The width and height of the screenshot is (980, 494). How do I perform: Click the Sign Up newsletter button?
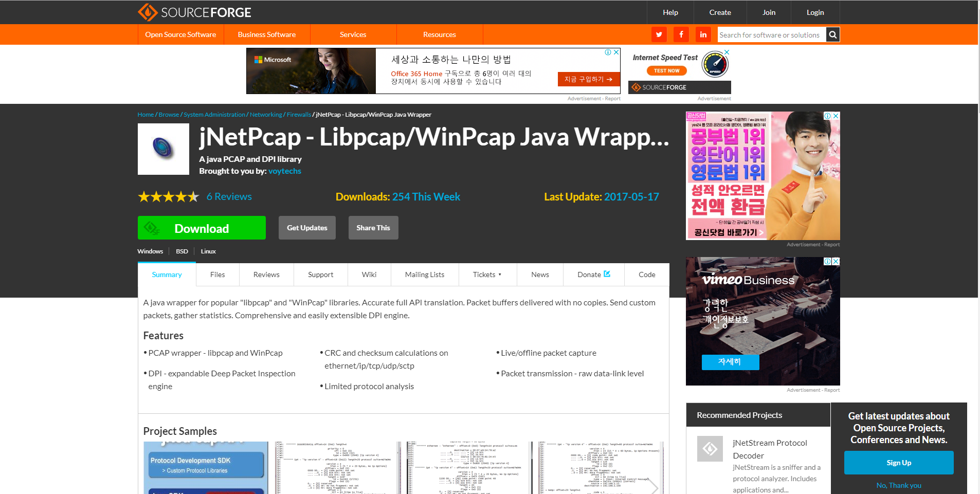tap(899, 463)
